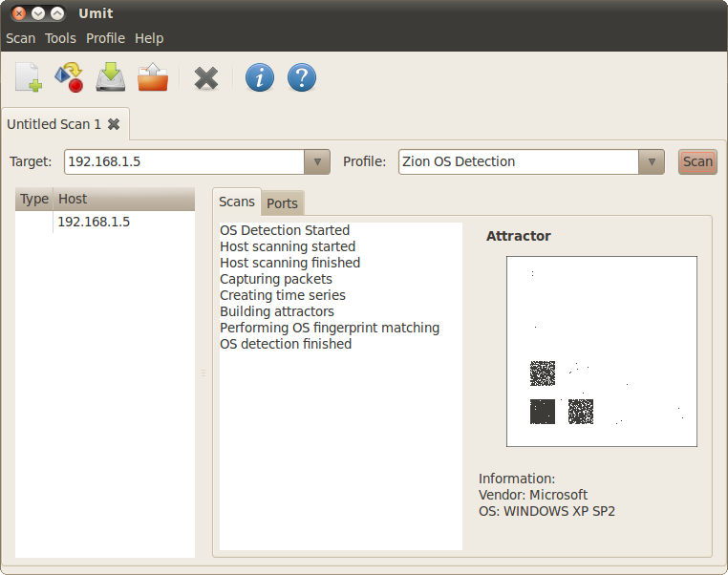This screenshot has height=575, width=728.
Task: Expand the Profile dropdown arrow
Action: click(x=652, y=161)
